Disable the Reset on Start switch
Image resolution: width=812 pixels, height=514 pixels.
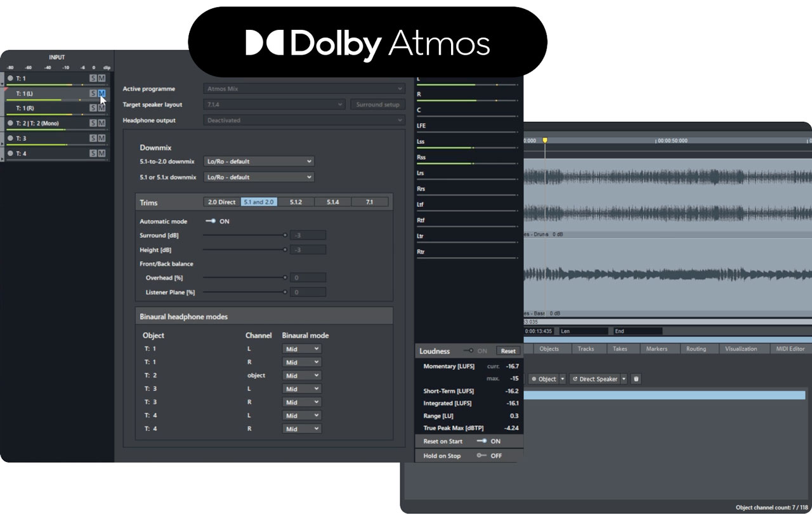481,441
